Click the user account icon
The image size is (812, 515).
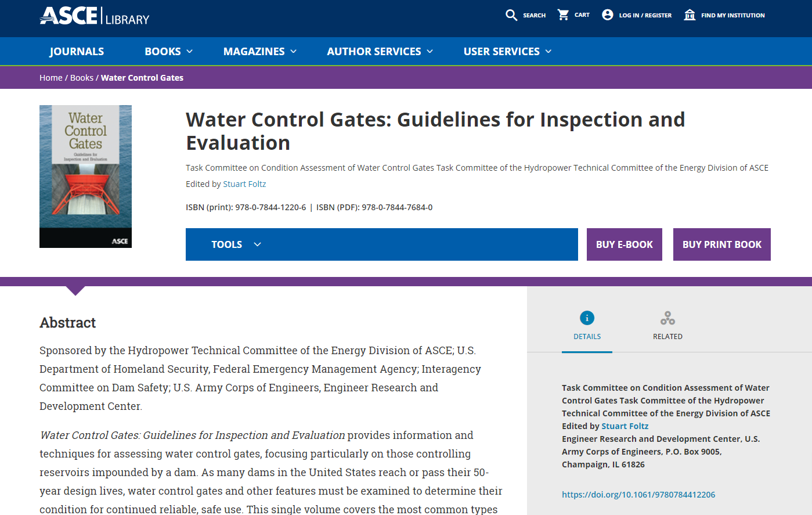point(608,15)
